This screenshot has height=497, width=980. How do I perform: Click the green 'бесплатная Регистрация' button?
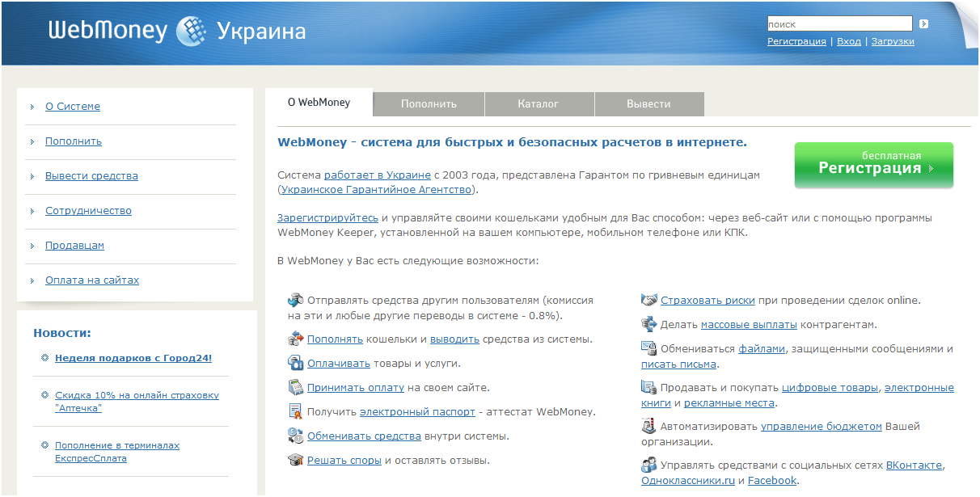[x=873, y=165]
